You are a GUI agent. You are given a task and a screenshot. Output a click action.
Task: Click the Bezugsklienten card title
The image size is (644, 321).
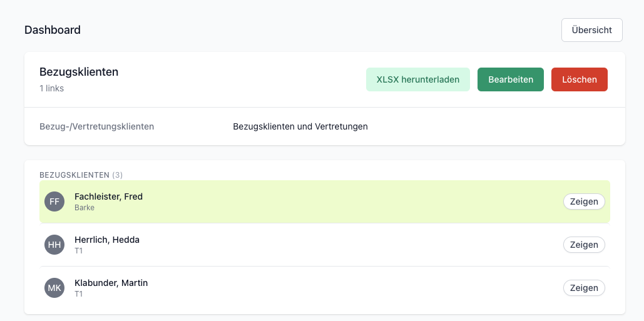pos(79,72)
